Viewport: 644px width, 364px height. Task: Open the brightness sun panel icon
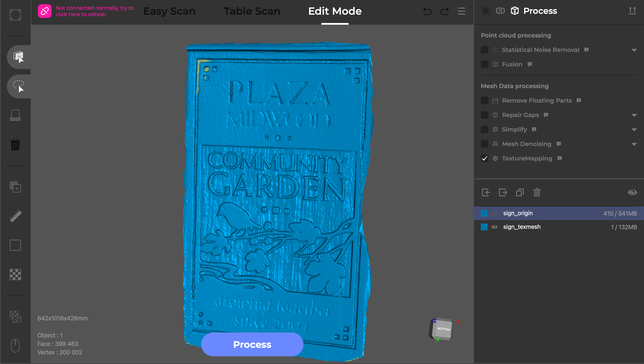[x=486, y=11]
